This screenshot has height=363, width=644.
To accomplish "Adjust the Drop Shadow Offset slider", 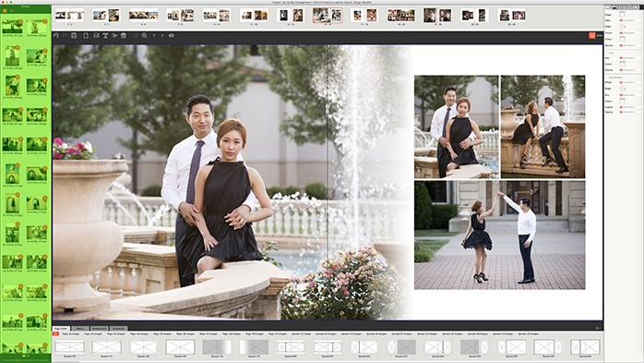I will pos(627,82).
